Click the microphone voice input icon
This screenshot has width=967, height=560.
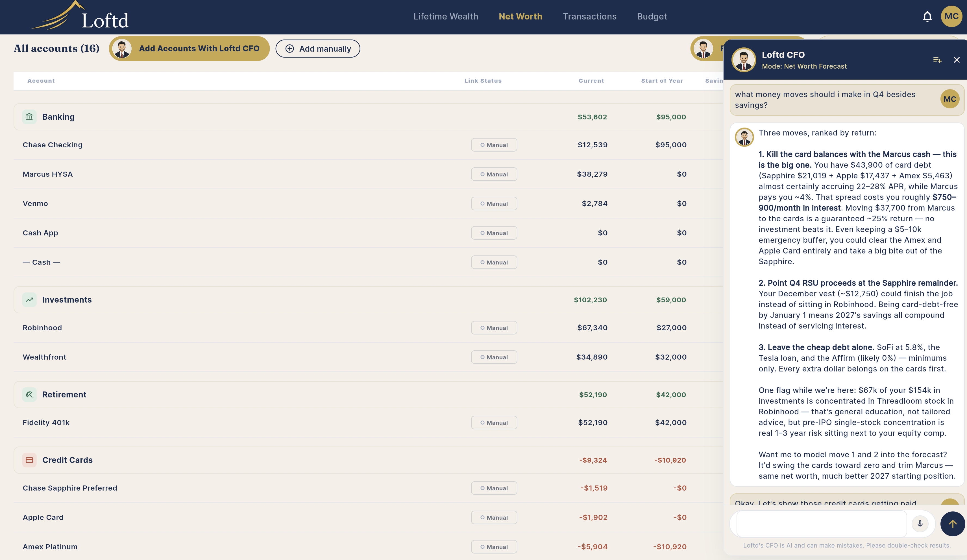click(920, 524)
